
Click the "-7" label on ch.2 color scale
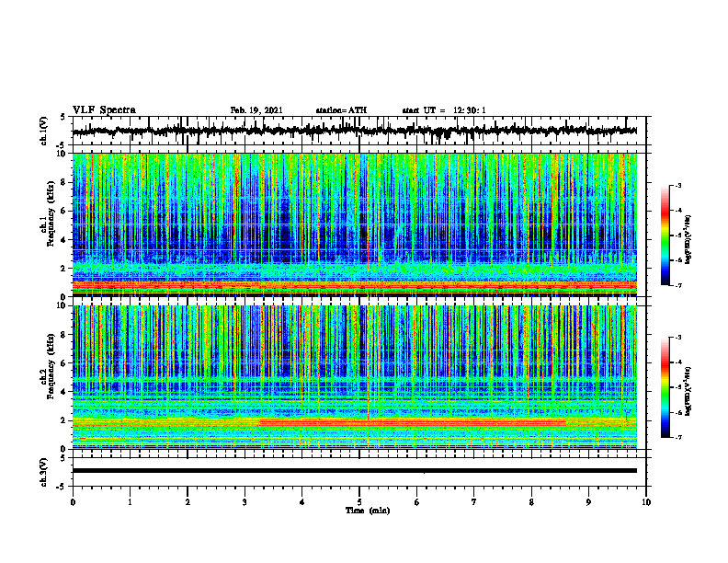pos(677,438)
